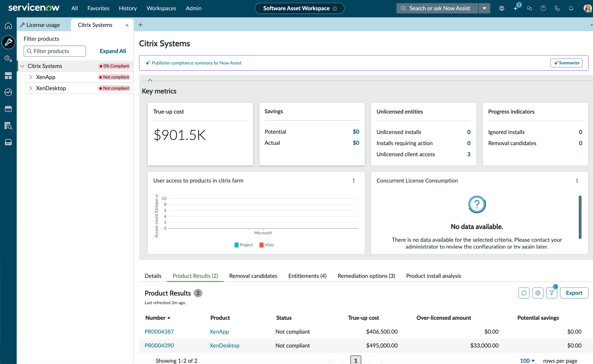Focus the Search or ask Now Assist field
The image size is (593, 364).
(x=437, y=8)
